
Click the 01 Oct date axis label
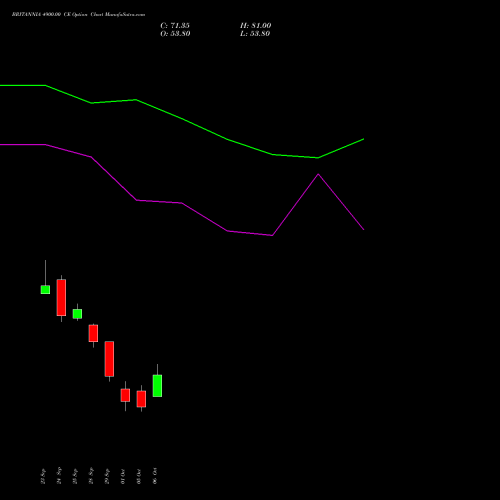tap(123, 476)
